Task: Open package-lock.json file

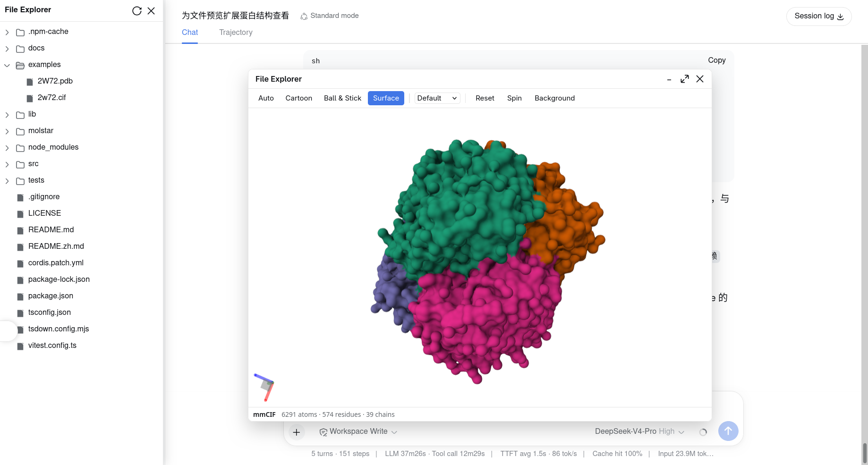Action: pyautogui.click(x=59, y=279)
